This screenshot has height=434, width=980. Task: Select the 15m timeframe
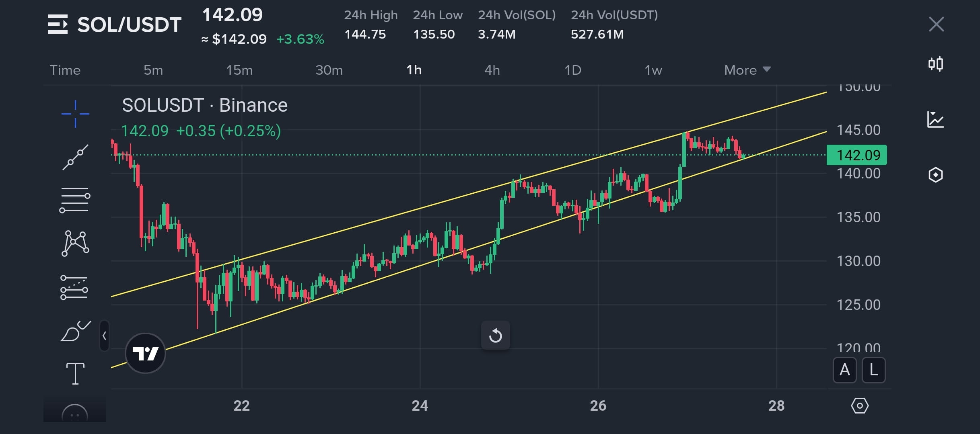pyautogui.click(x=239, y=70)
